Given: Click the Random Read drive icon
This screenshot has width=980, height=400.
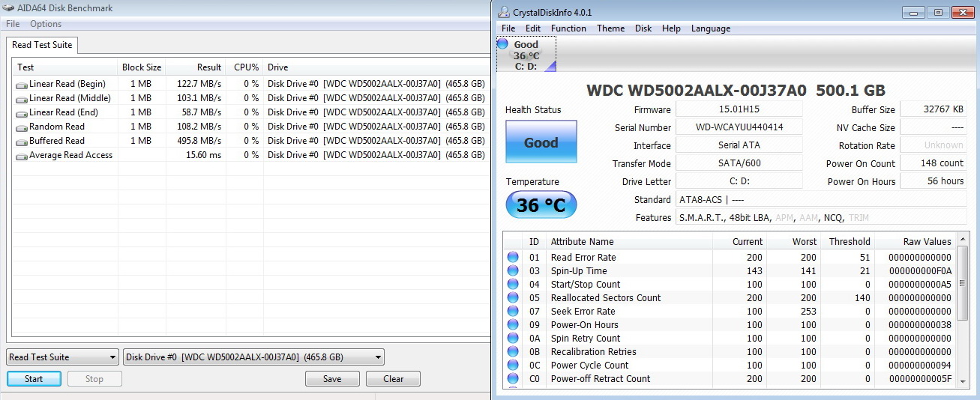Looking at the screenshot, I should [22, 127].
